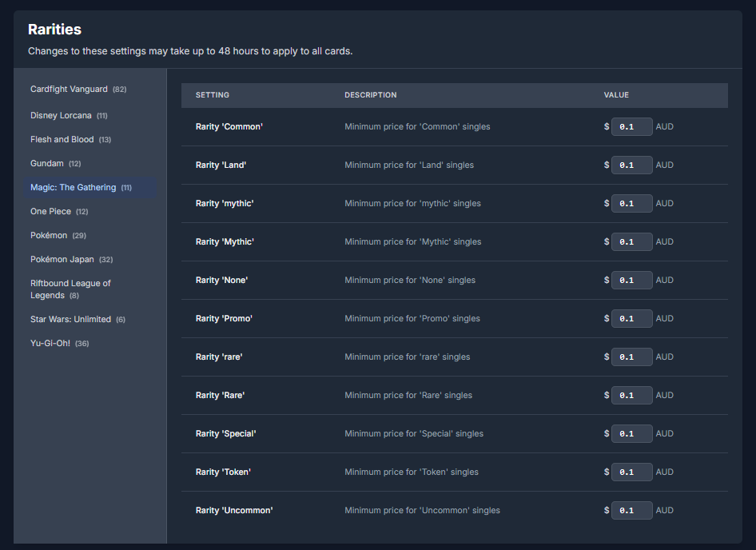Edit 'Uncommon' rarity minimum price field
Viewport: 756px width, 550px height.
[x=631, y=511]
